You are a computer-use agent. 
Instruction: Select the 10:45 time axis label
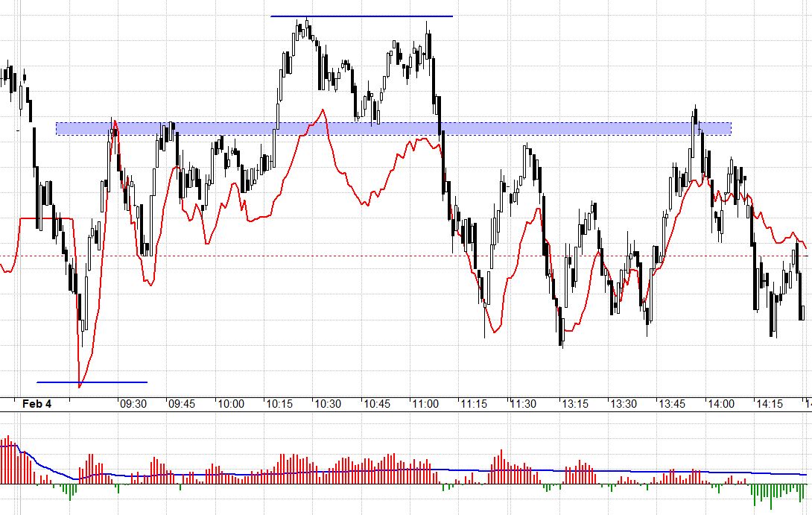click(x=377, y=404)
